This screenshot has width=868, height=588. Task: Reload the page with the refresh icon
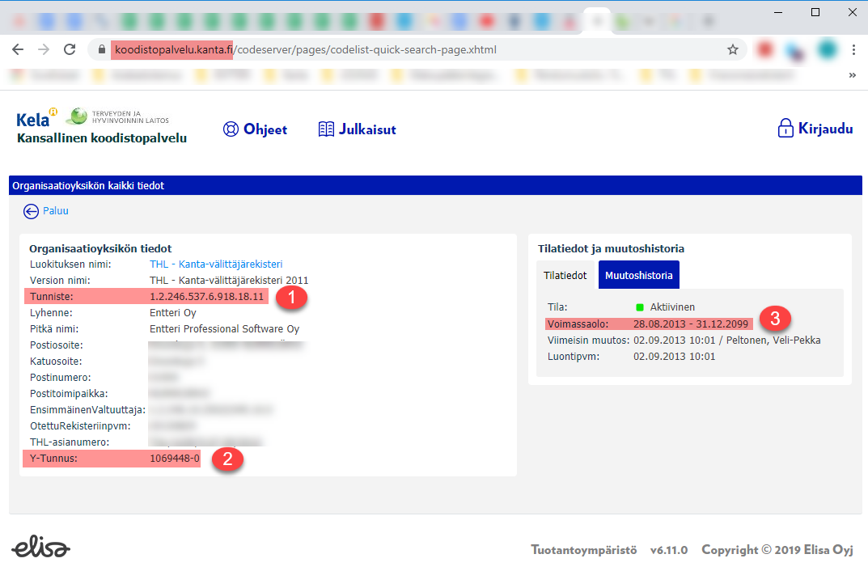coord(70,50)
